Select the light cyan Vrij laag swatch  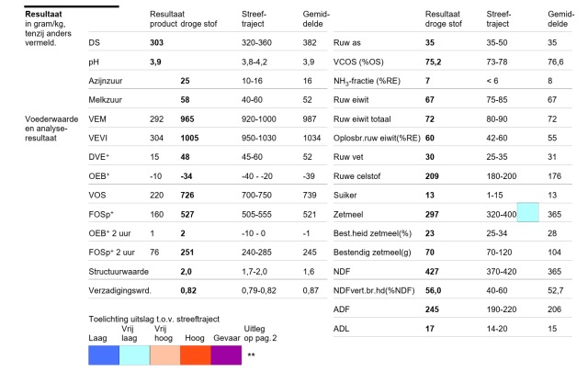(135, 354)
